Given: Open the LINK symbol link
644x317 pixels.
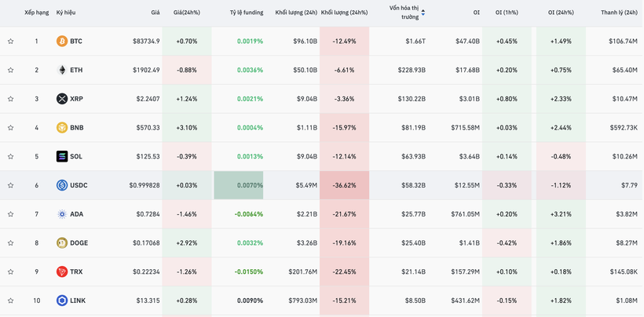Looking at the screenshot, I should coord(77,301).
